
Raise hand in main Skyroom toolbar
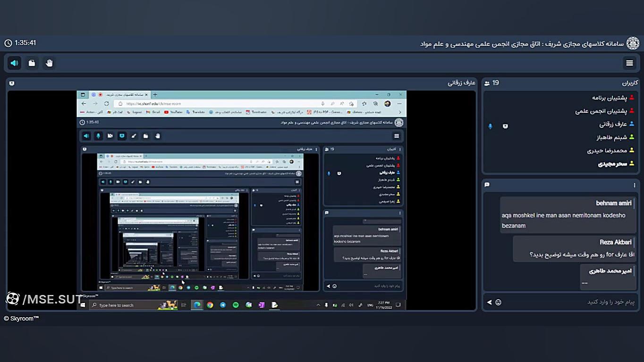click(x=49, y=63)
